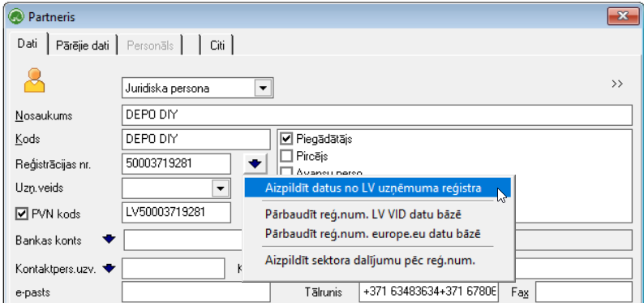The height and width of the screenshot is (303, 644).
Task: Click the Nosaukums label
Action: pyautogui.click(x=44, y=115)
